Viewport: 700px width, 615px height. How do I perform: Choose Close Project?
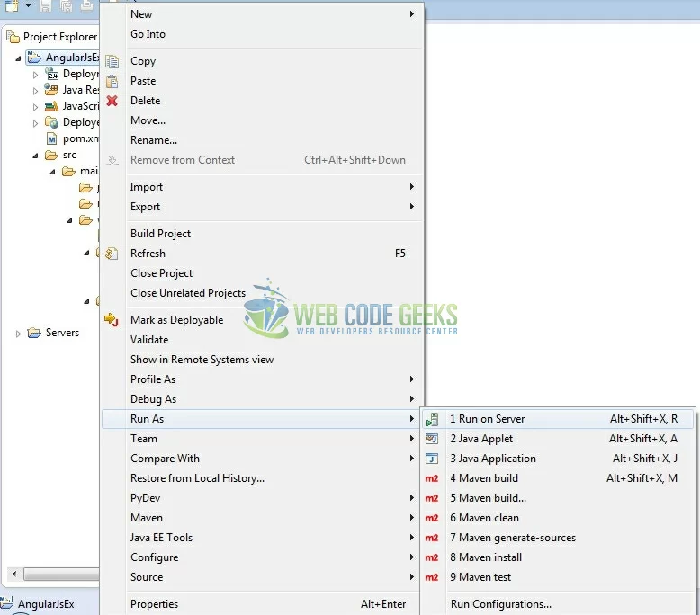(x=263, y=273)
